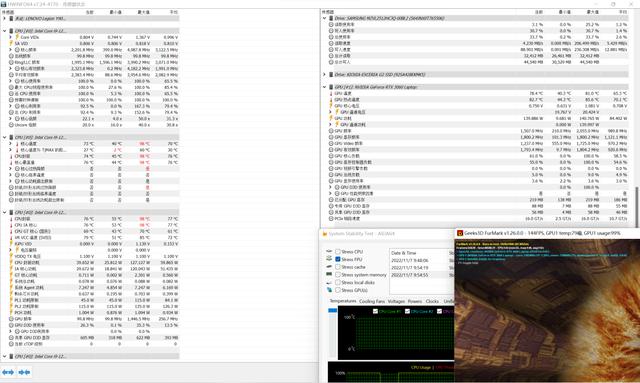Toggle the CPU Core #2 graph checkbox
640x383 pixels.
pyautogui.click(x=407, y=311)
